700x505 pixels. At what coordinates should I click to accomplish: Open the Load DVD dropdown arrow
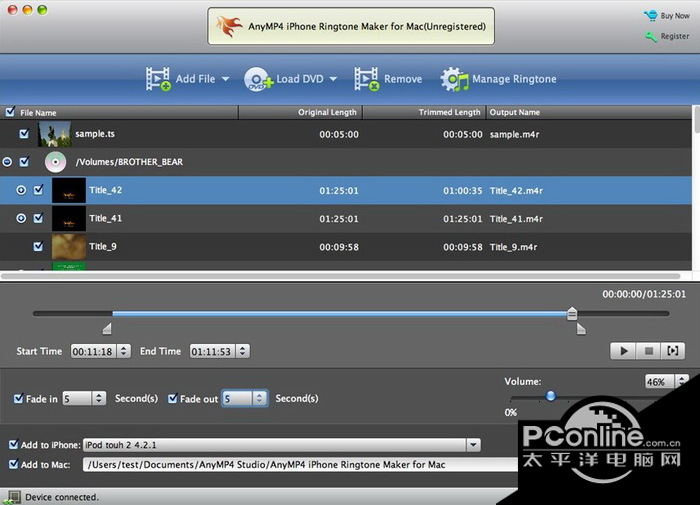click(333, 79)
